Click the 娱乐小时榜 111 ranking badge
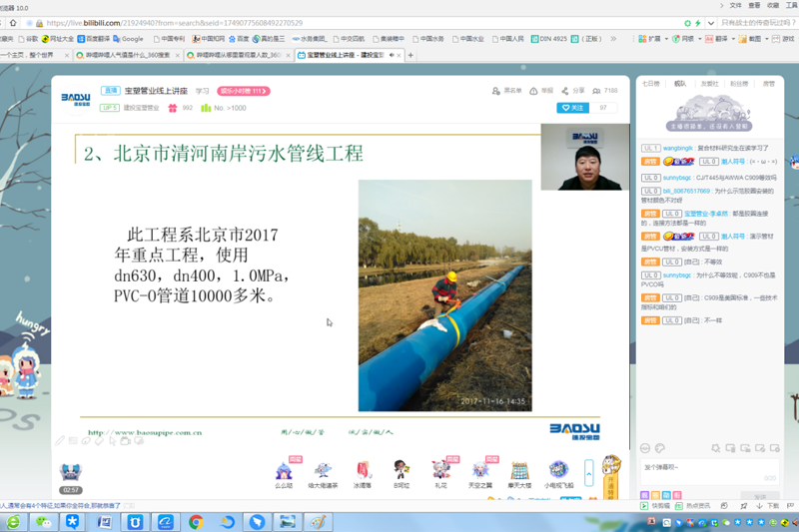The width and height of the screenshot is (799, 532). pyautogui.click(x=244, y=91)
